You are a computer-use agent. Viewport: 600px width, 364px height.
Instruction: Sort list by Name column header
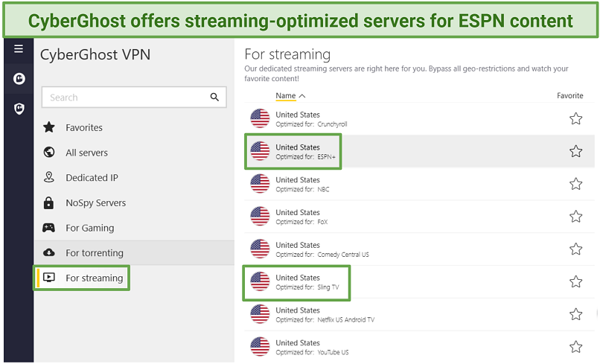click(x=285, y=96)
